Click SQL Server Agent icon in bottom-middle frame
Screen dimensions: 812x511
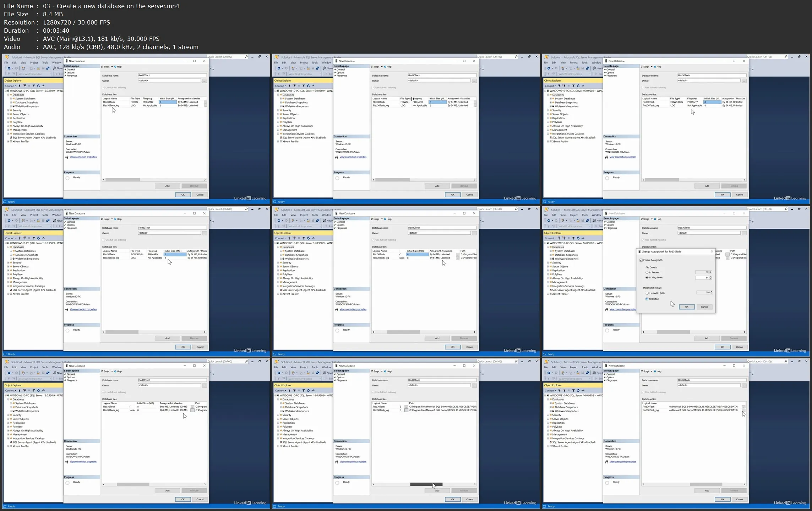click(x=281, y=442)
